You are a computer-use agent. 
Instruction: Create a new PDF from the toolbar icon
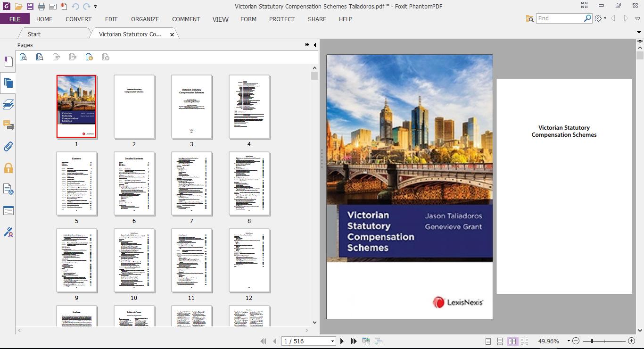point(64,7)
